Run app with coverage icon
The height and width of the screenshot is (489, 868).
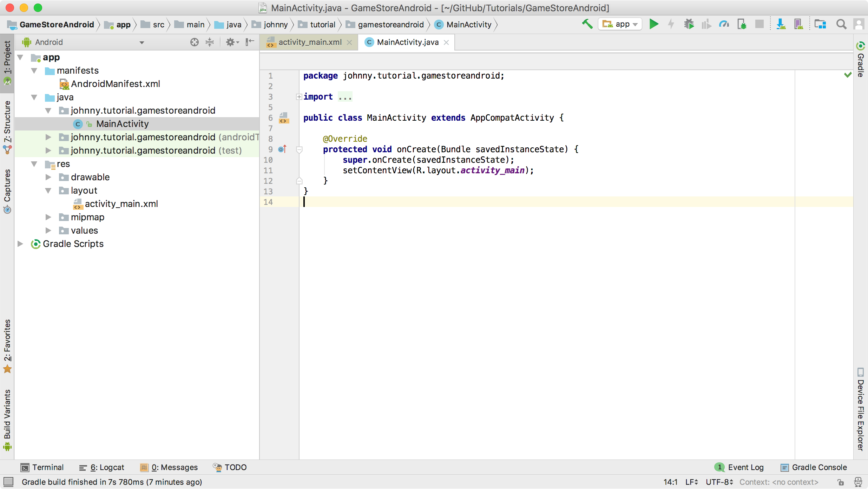point(706,24)
